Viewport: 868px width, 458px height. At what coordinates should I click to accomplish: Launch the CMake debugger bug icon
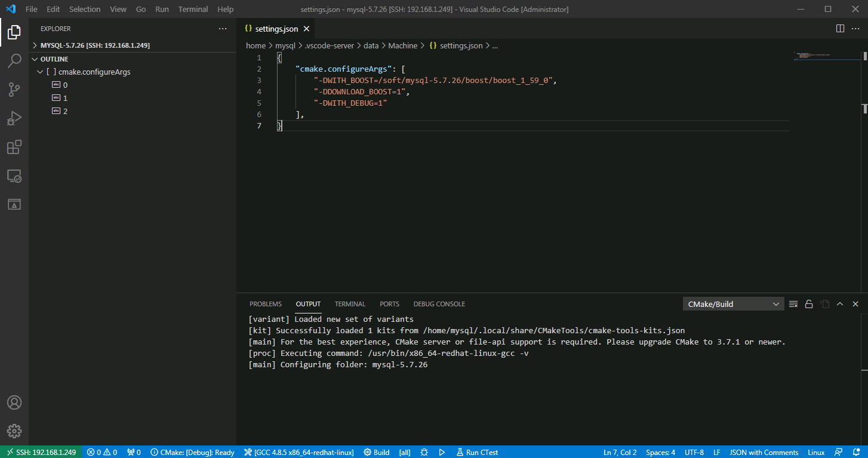[x=424, y=452]
